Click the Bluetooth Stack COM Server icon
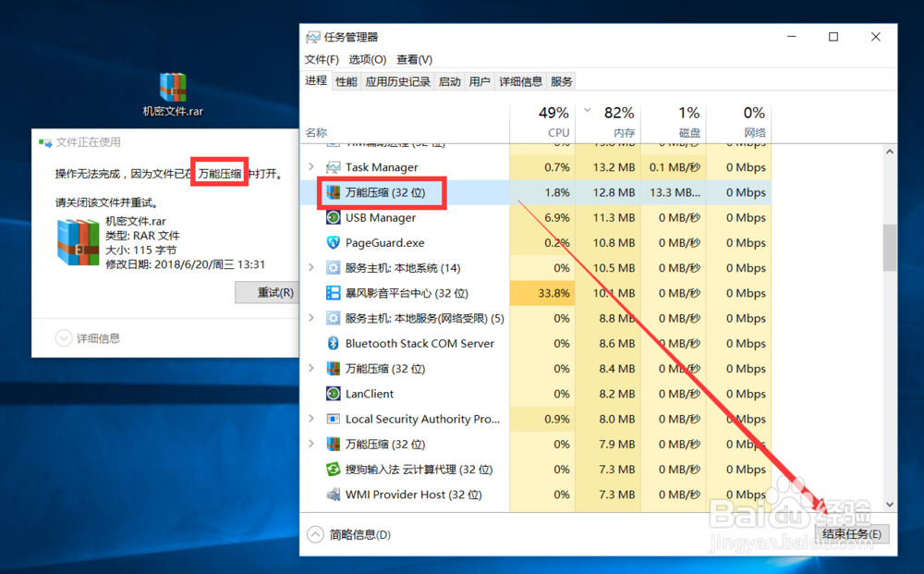The width and height of the screenshot is (924, 574). point(333,343)
